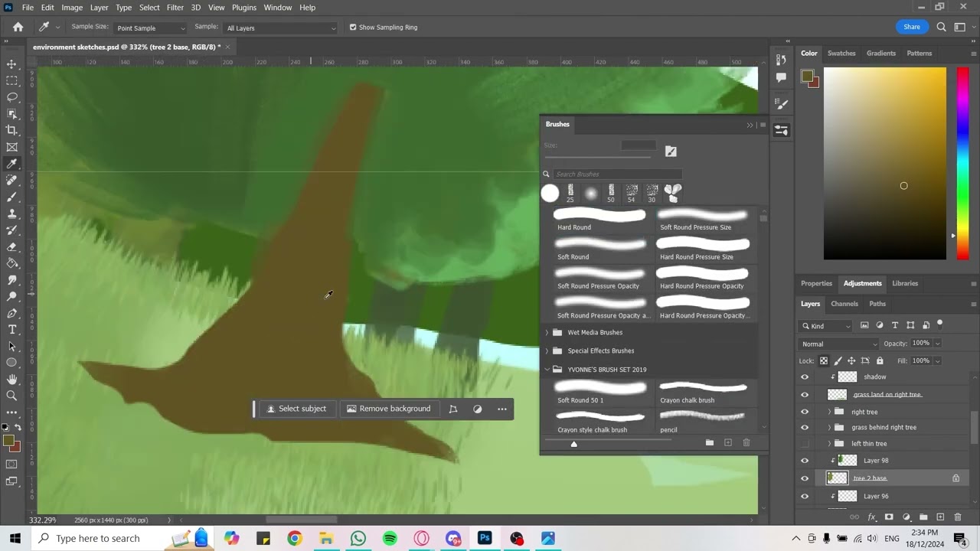Open the search icon in top-right bar
The height and width of the screenshot is (551, 980).
point(942,27)
